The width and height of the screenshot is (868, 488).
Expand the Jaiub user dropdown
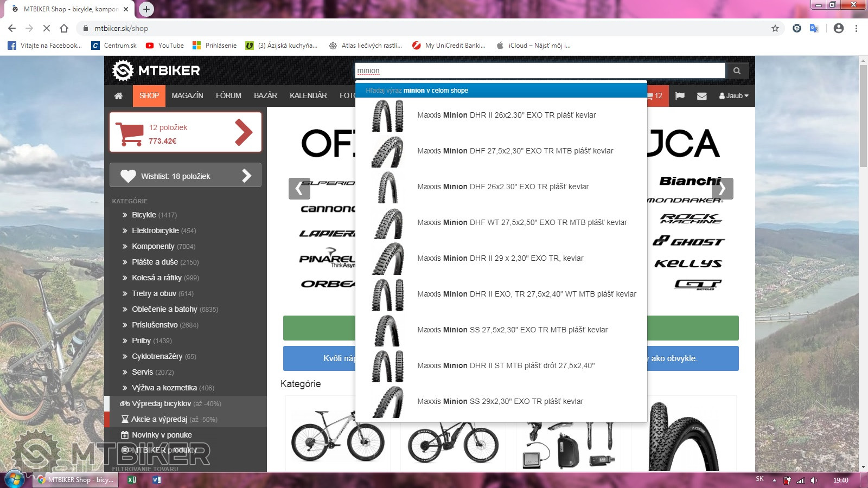tap(733, 96)
